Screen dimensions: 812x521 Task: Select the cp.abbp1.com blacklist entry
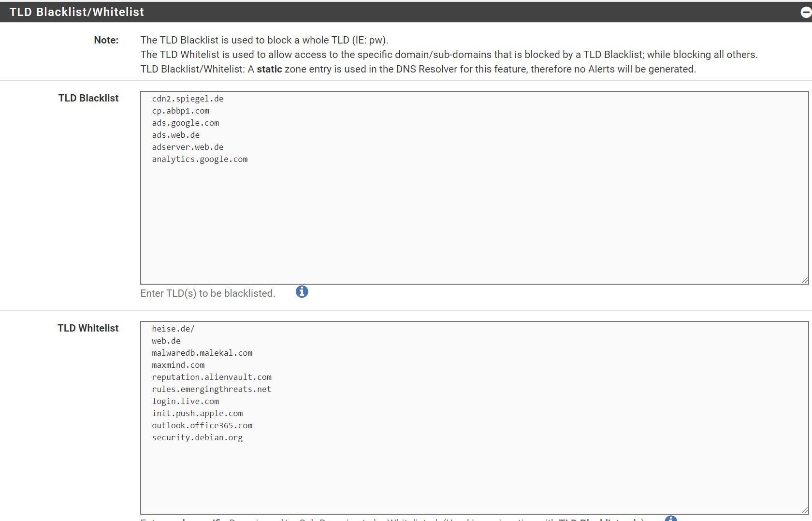click(x=180, y=111)
